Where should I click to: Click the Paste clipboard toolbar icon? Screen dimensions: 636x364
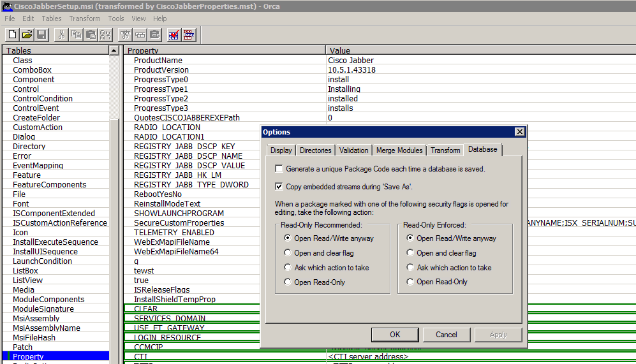coord(91,34)
